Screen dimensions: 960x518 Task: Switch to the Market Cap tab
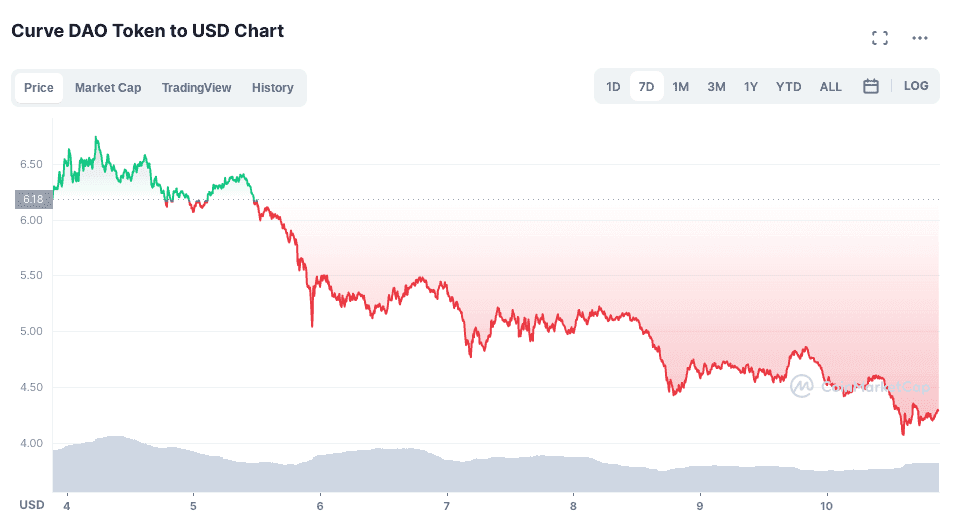click(x=108, y=88)
